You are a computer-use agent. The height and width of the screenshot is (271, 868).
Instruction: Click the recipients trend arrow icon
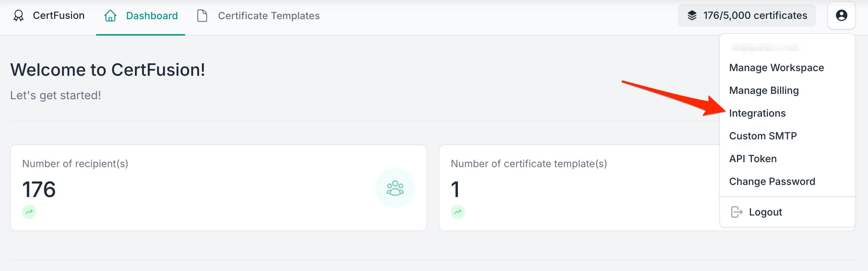click(x=29, y=212)
